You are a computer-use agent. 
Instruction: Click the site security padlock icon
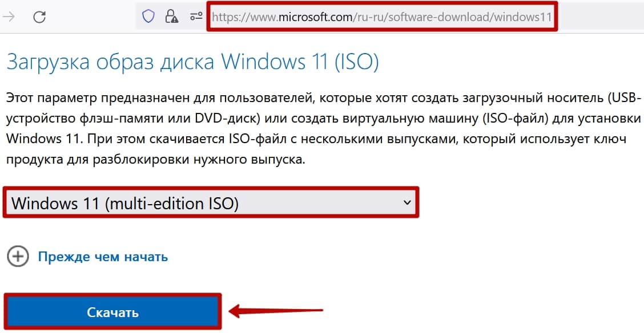pos(171,17)
